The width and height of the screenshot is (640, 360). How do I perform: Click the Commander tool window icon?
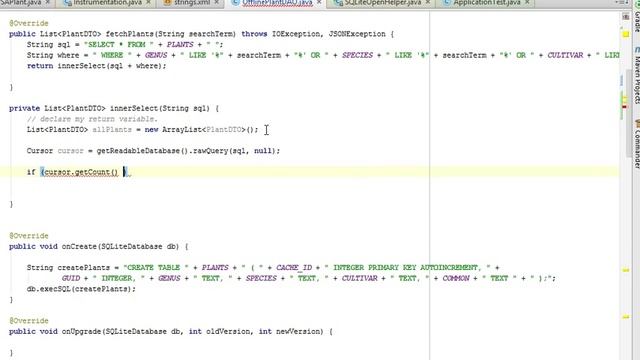tap(637, 123)
